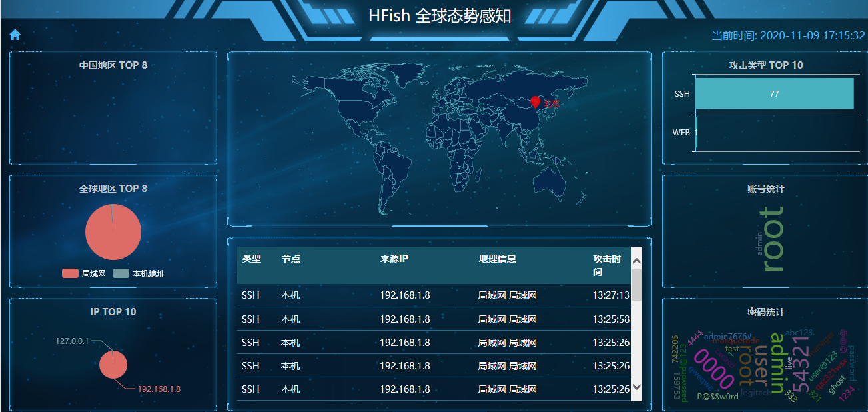The image size is (868, 412).
Task: Click the HFish 全球态势感知 title
Action: click(x=440, y=16)
